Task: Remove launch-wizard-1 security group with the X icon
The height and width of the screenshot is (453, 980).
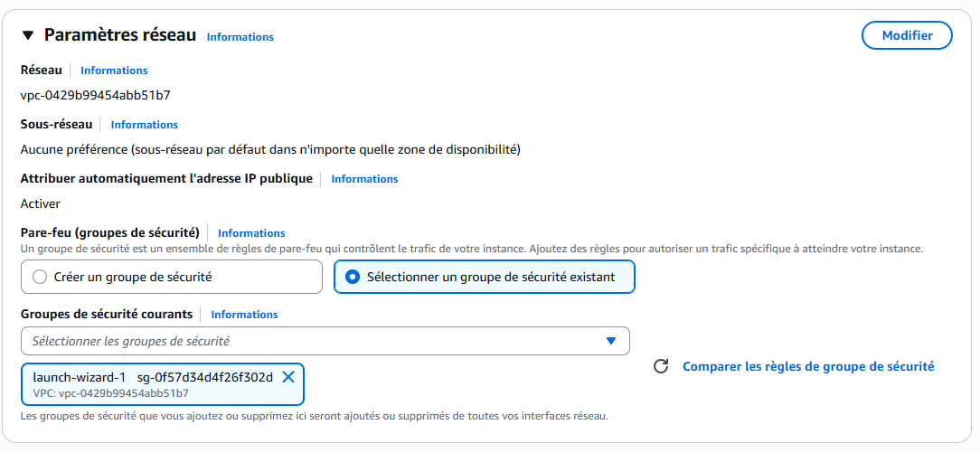Action: click(288, 377)
